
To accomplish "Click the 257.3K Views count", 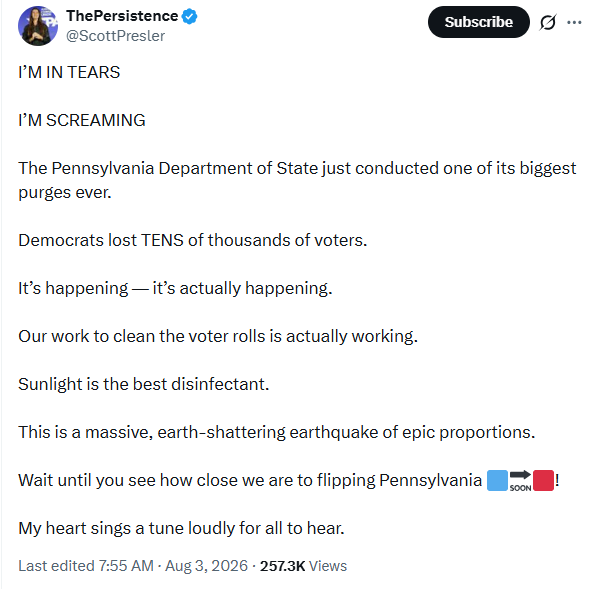I will pyautogui.click(x=303, y=566).
